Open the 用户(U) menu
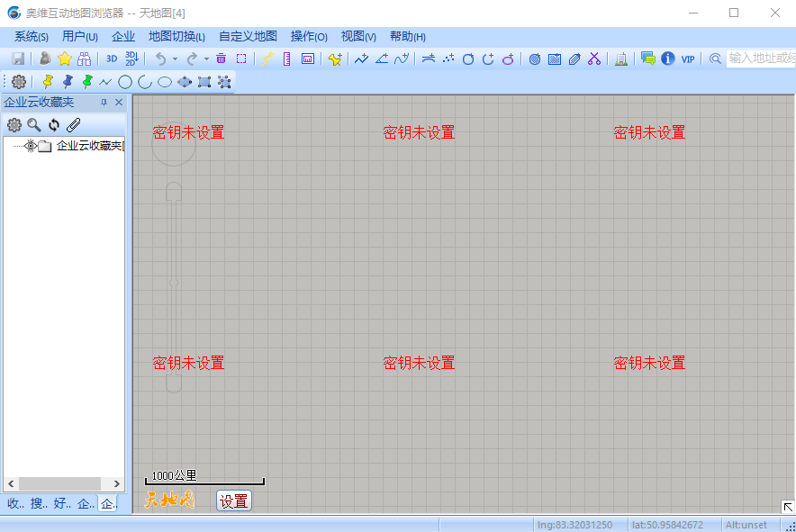Image resolution: width=796 pixels, height=532 pixels. (x=80, y=37)
